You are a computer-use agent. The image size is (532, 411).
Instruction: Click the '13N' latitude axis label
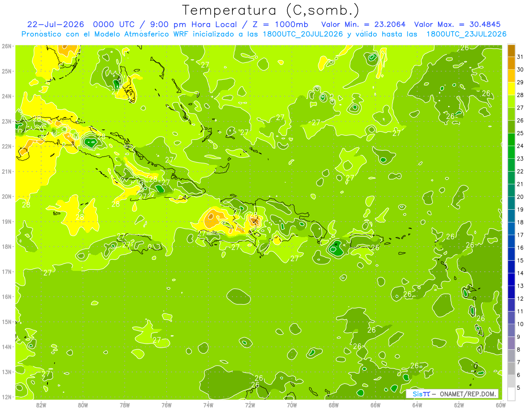[x=7, y=372]
